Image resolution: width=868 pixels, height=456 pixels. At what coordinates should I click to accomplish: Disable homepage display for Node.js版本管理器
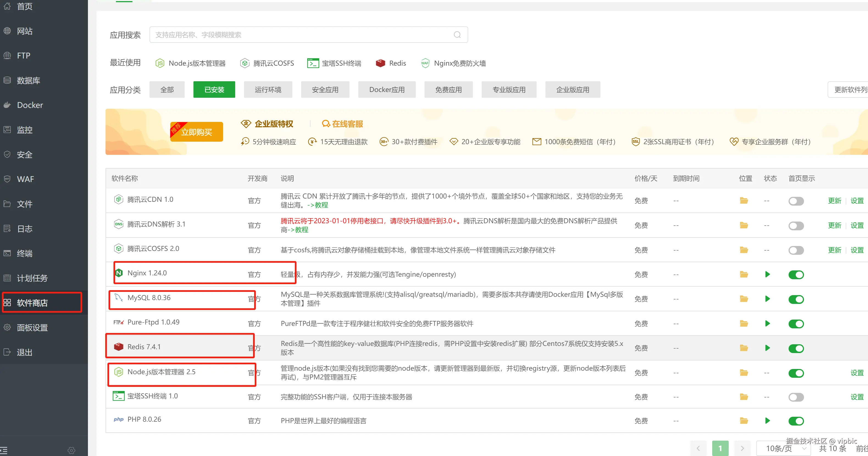[x=796, y=373]
